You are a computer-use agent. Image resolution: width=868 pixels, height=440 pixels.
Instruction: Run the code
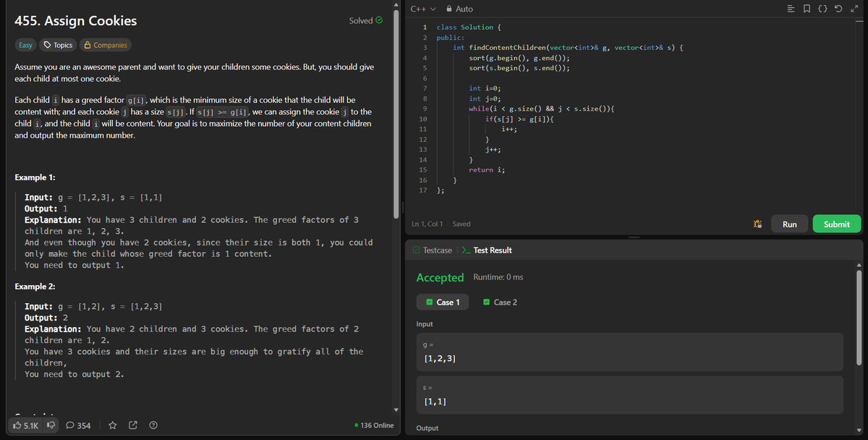click(790, 224)
